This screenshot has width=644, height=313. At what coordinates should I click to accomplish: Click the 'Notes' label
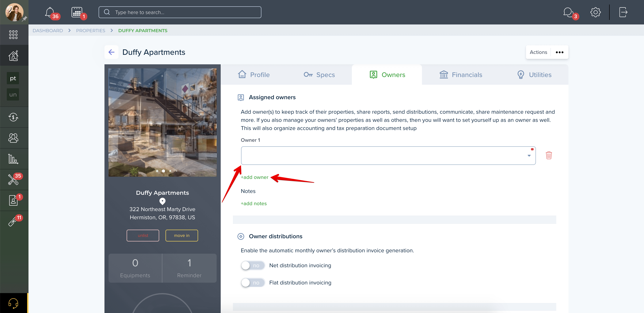(248, 191)
